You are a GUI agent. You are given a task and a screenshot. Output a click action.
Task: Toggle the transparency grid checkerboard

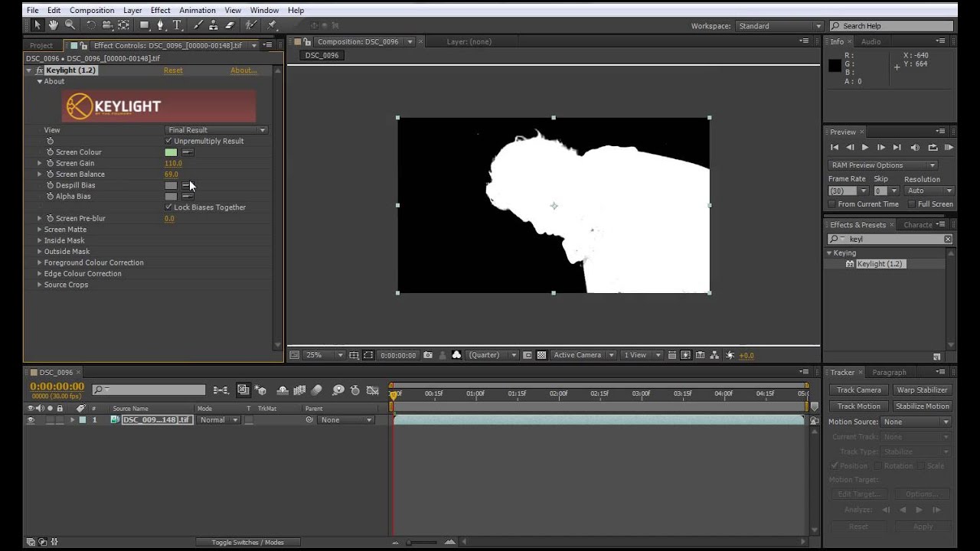[x=542, y=355]
